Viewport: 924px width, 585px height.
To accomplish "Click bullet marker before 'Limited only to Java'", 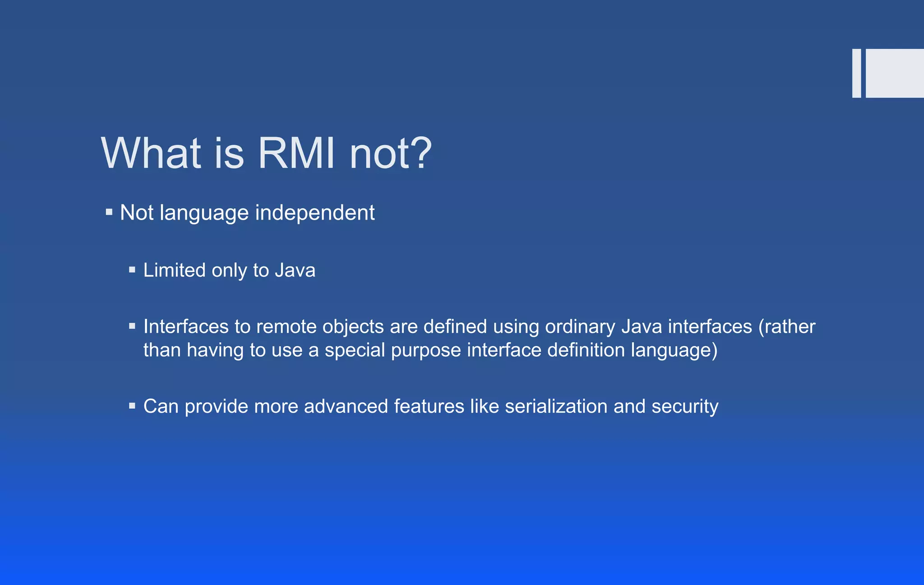I will pos(132,270).
